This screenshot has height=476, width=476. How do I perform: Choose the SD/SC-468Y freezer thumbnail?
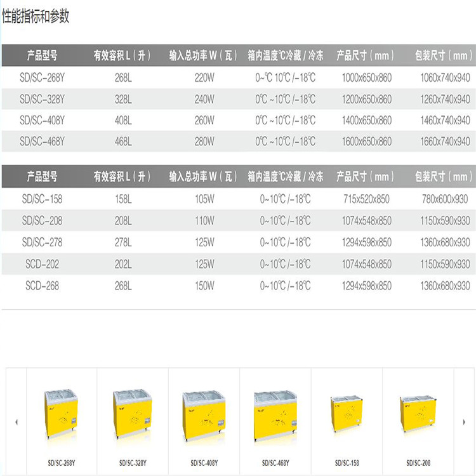point(275,414)
